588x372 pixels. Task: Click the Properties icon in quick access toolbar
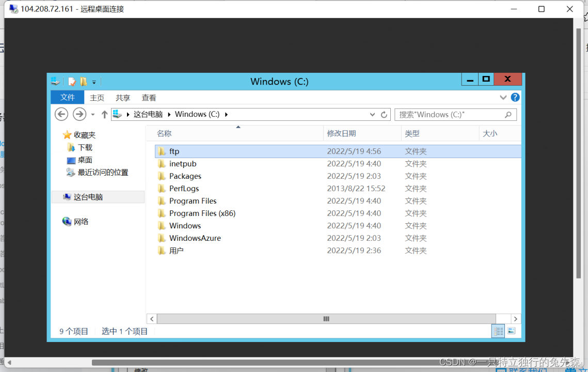tap(72, 82)
